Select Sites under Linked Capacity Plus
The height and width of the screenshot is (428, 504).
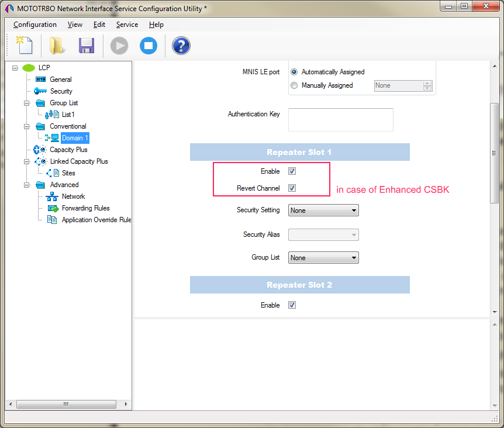[x=68, y=173]
